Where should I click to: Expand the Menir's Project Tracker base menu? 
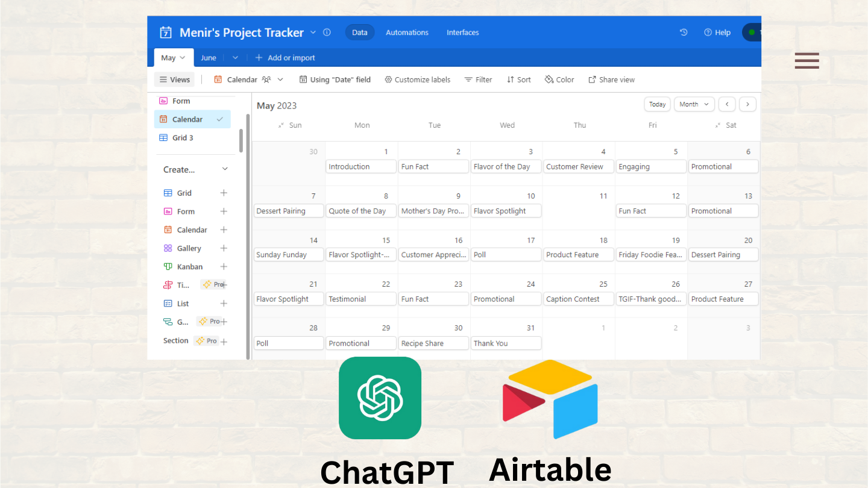click(x=313, y=32)
